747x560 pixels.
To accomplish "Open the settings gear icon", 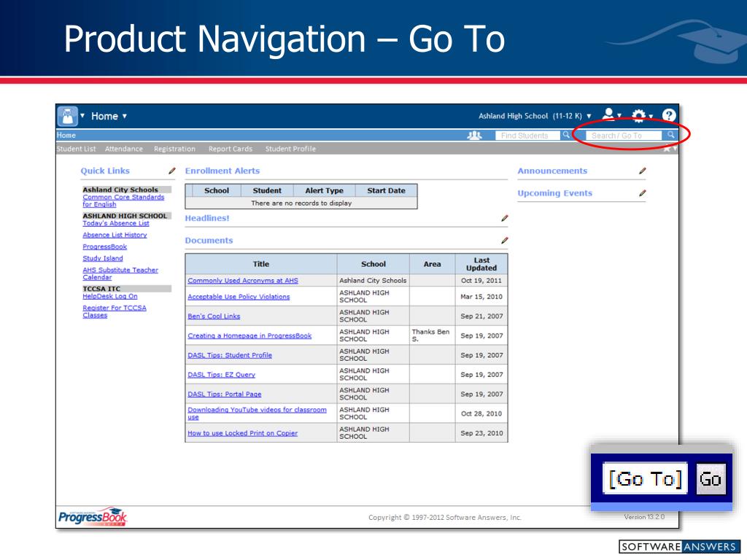I will click(638, 115).
